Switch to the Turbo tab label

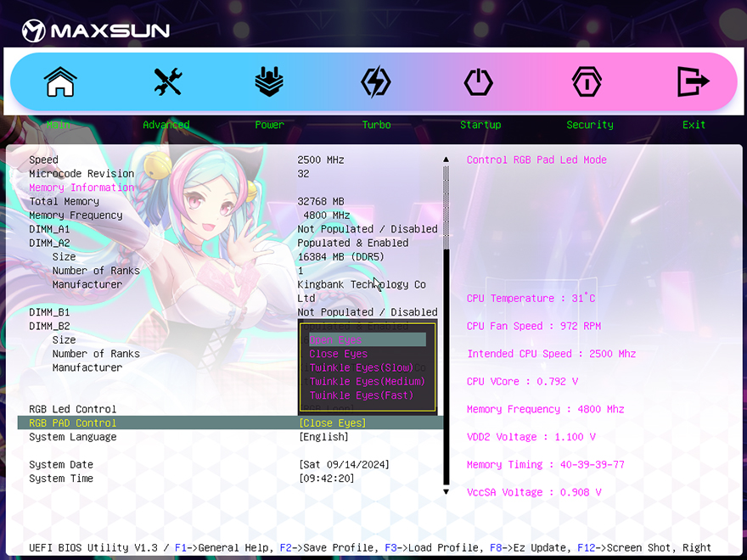376,125
